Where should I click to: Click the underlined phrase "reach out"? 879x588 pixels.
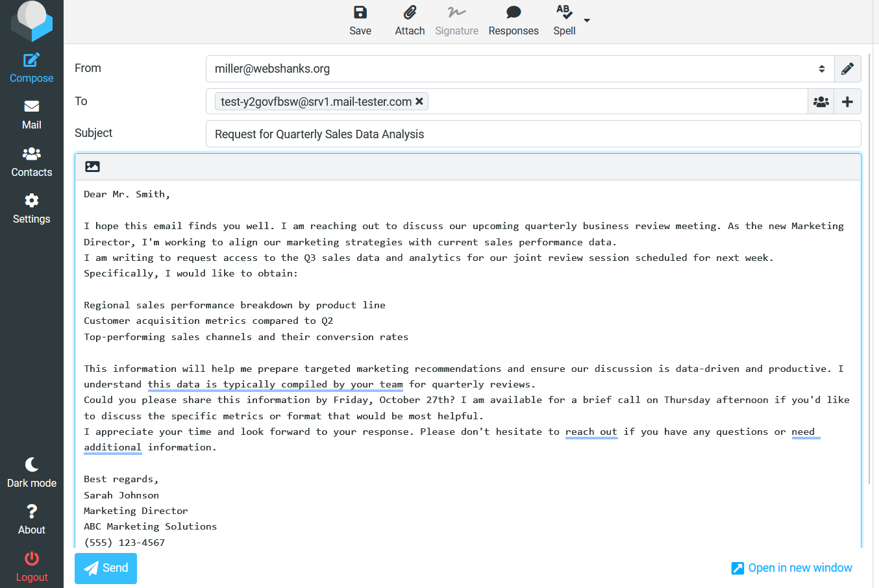[591, 432]
